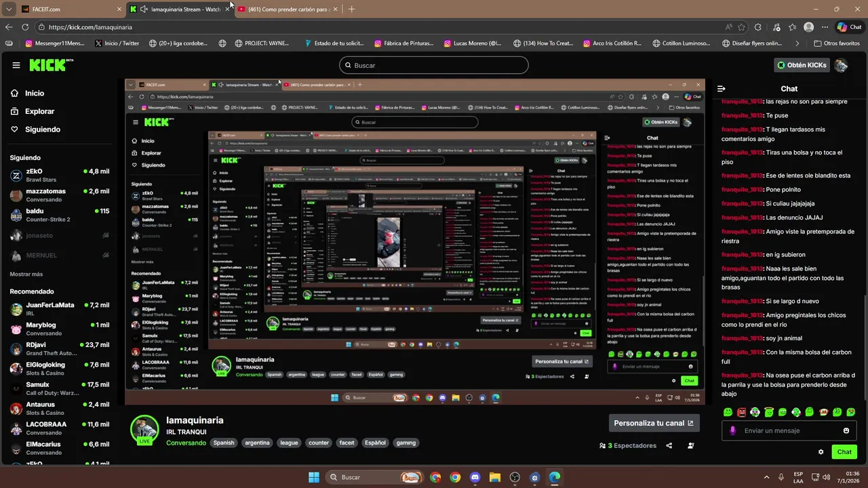Click the Kick Buscar search box

434,65
